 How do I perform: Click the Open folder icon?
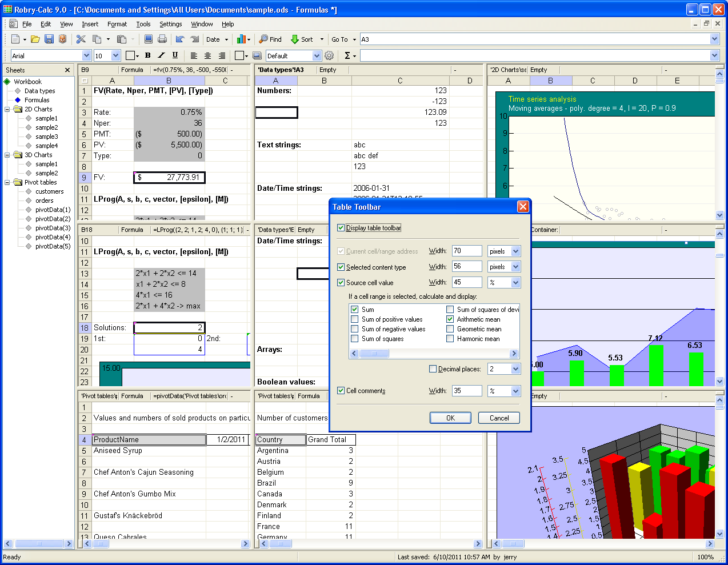[35, 39]
